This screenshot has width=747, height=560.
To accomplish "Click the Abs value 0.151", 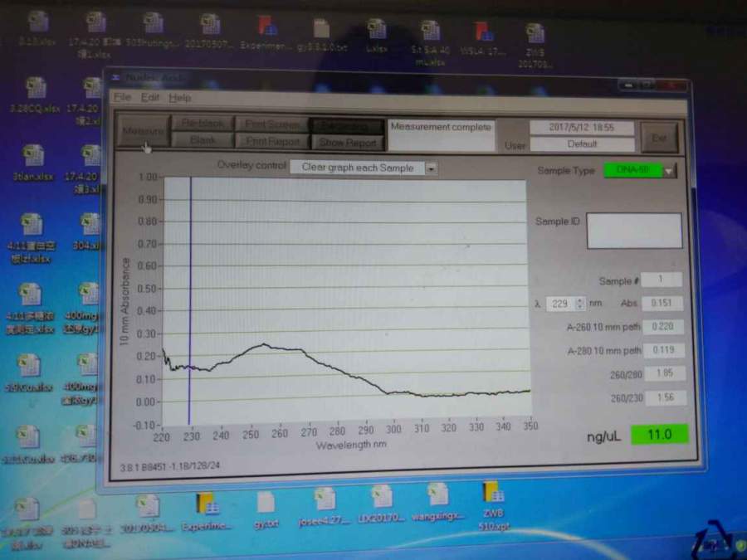I will coord(662,303).
